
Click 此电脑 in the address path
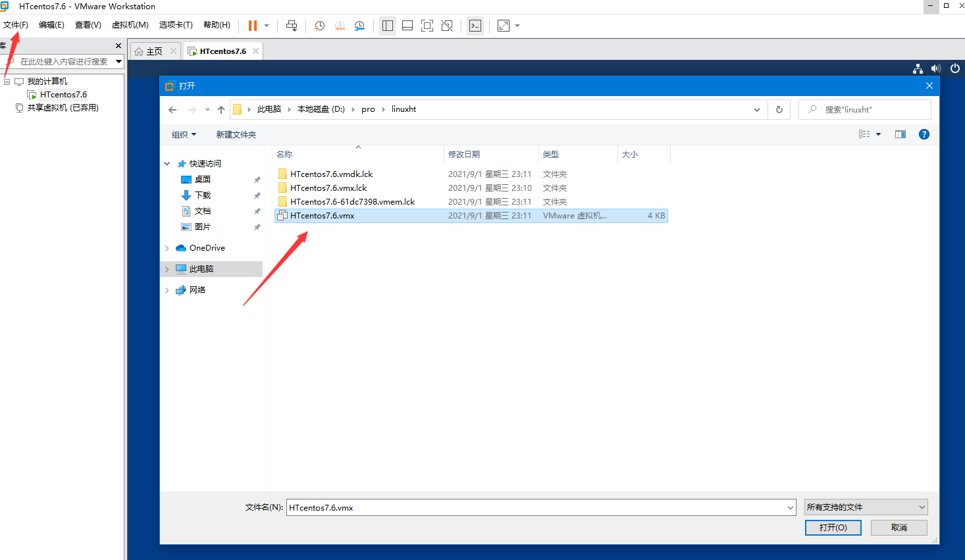point(269,109)
